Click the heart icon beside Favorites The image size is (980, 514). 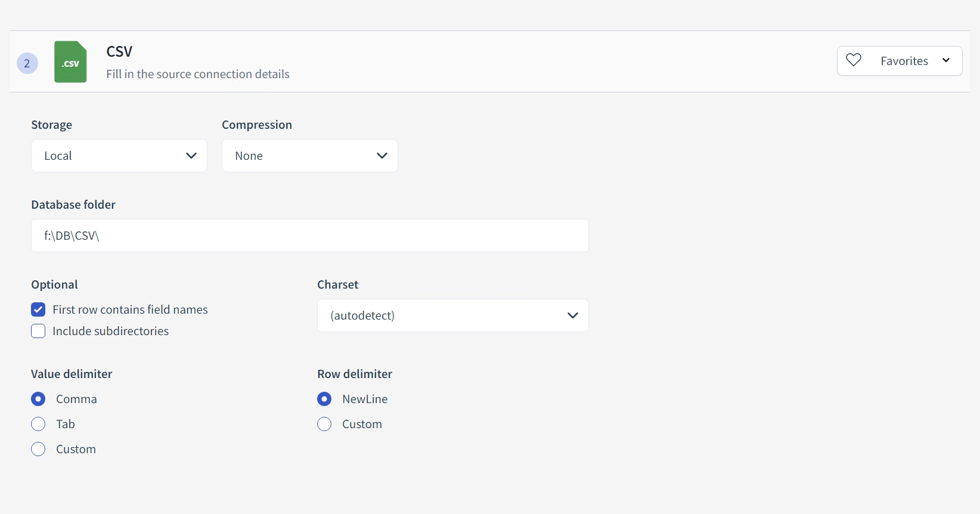854,60
